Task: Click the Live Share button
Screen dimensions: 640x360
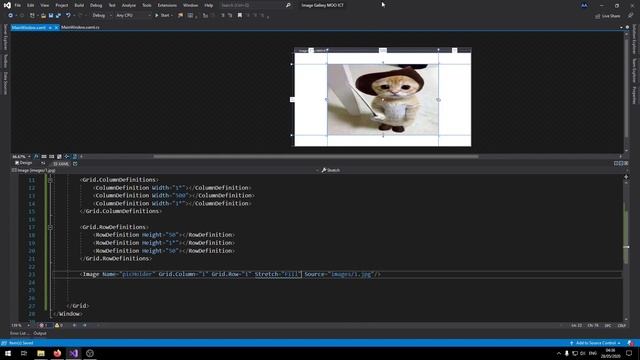Action: 607,16
